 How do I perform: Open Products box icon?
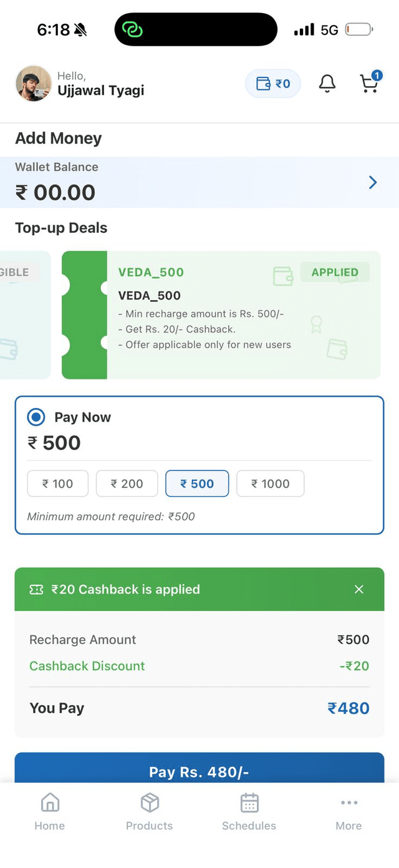click(x=150, y=803)
